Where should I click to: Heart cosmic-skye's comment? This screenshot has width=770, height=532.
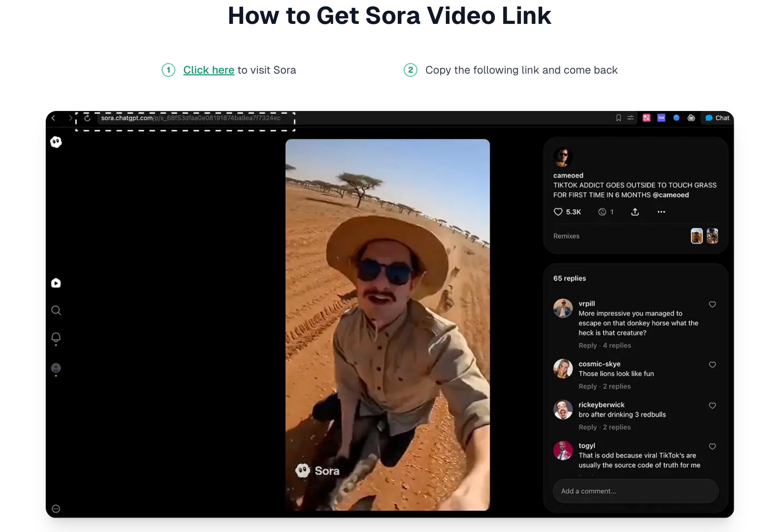click(713, 365)
